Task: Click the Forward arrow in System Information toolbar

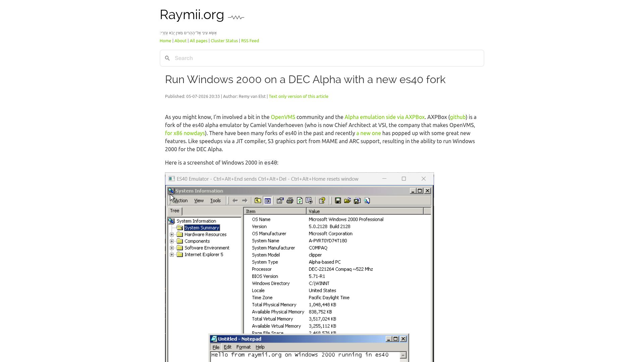Action: click(245, 201)
